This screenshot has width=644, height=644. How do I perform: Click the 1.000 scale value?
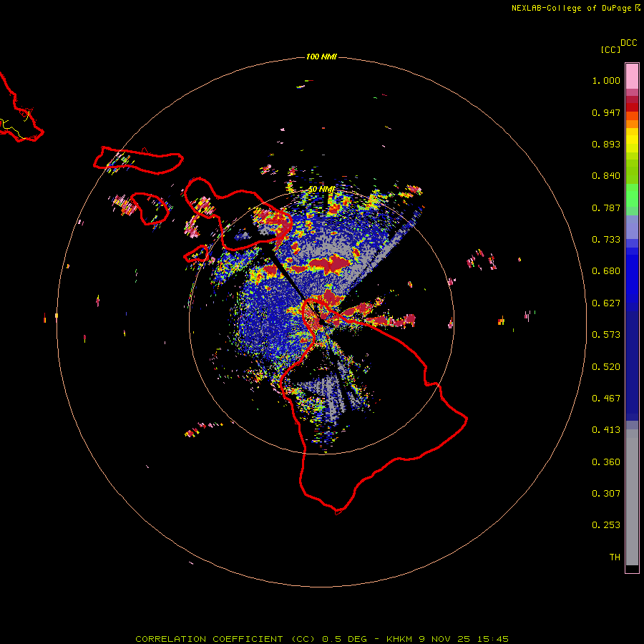[606, 80]
